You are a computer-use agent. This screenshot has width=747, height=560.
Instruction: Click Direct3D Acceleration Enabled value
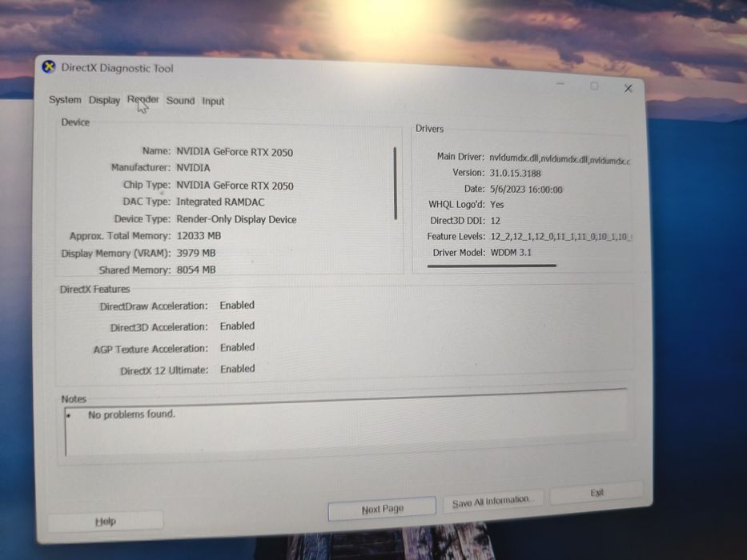[x=237, y=326]
